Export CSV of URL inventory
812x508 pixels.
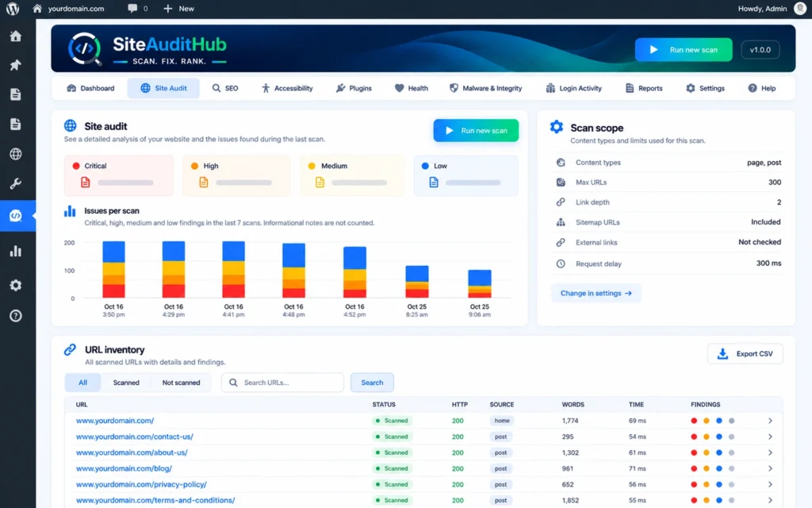(745, 353)
